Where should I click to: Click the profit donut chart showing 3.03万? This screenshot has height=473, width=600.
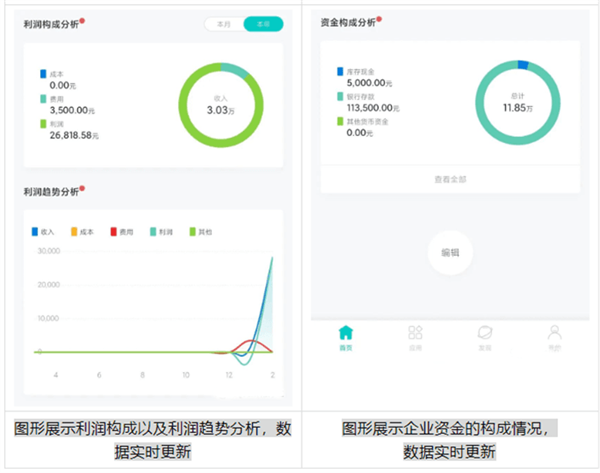pyautogui.click(x=221, y=105)
